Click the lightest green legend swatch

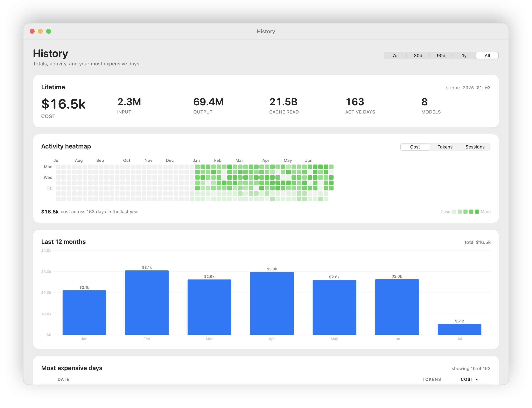click(x=454, y=212)
